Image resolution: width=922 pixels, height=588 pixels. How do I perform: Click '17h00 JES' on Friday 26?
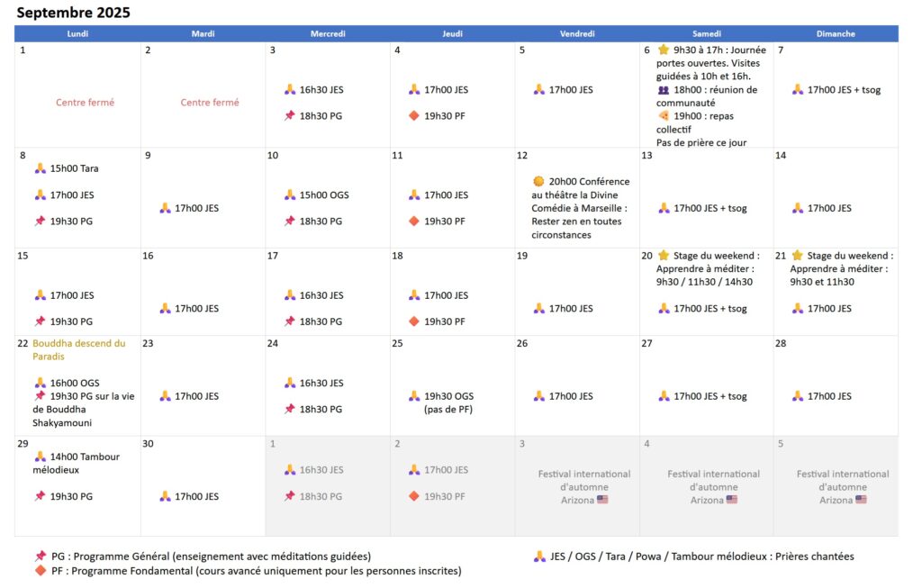571,395
